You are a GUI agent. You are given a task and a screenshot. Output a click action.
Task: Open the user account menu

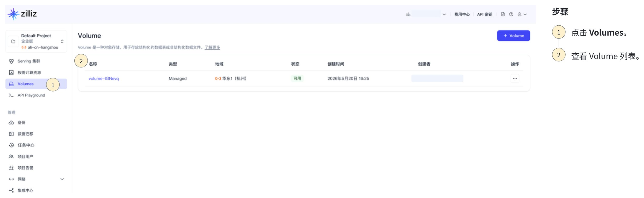click(x=522, y=14)
